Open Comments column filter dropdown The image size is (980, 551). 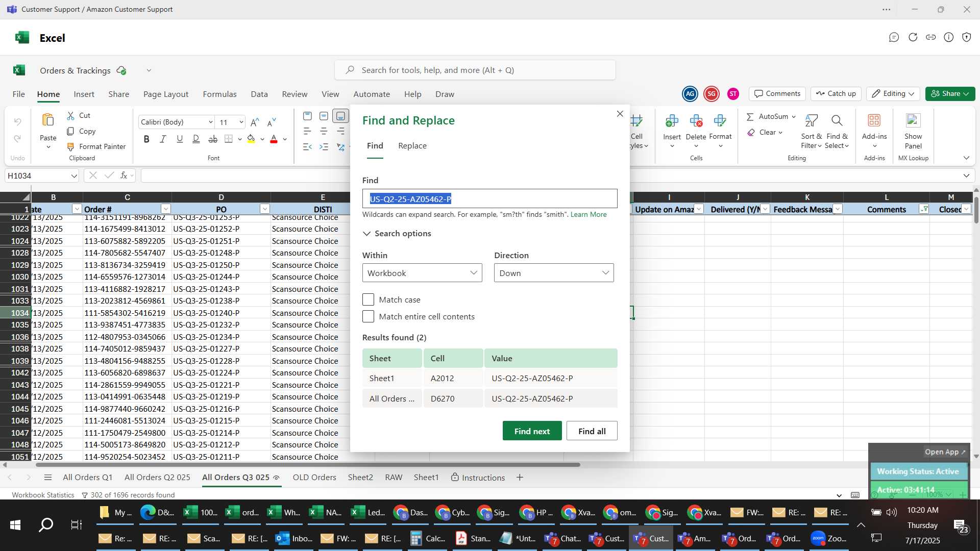(924, 209)
